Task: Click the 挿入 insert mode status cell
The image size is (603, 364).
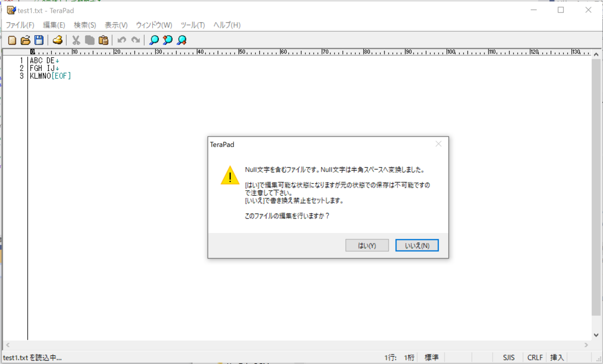Action: 557,357
